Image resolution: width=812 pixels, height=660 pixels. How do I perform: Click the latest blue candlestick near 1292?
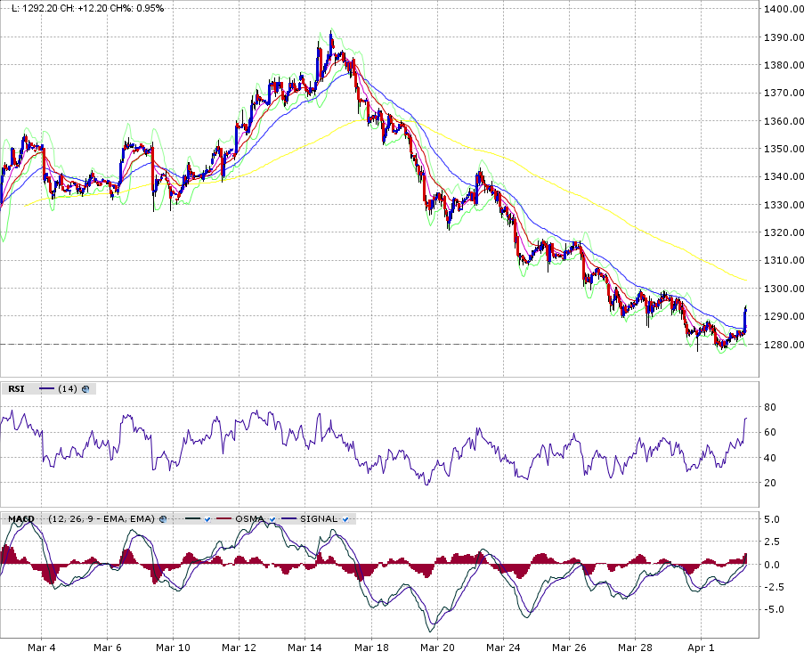pyautogui.click(x=745, y=319)
